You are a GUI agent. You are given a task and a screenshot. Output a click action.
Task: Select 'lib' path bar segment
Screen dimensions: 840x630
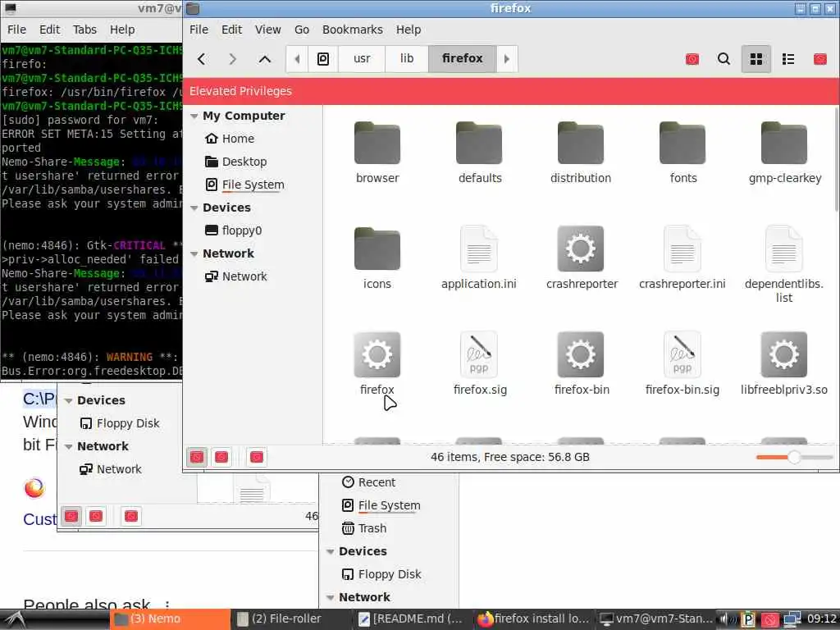pyautogui.click(x=407, y=58)
